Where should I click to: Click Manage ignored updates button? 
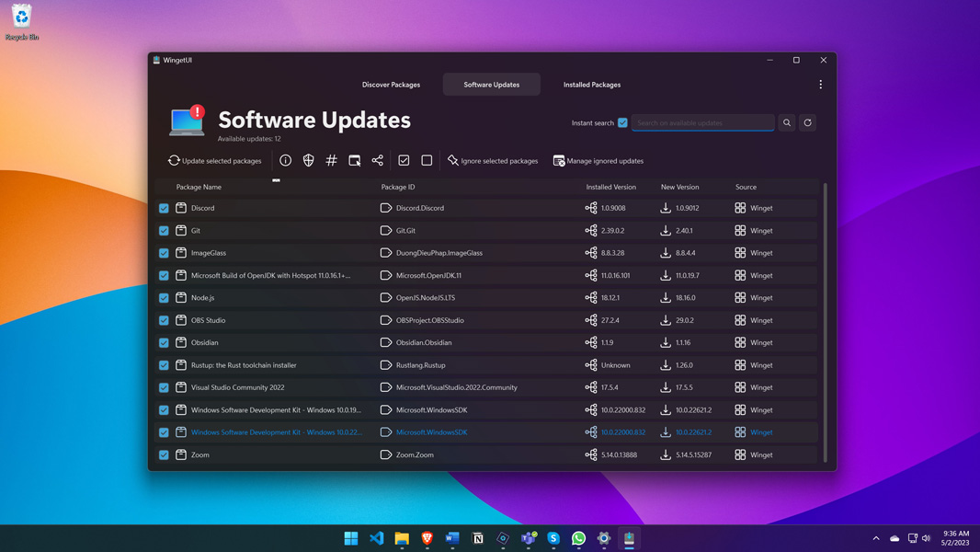pyautogui.click(x=598, y=161)
